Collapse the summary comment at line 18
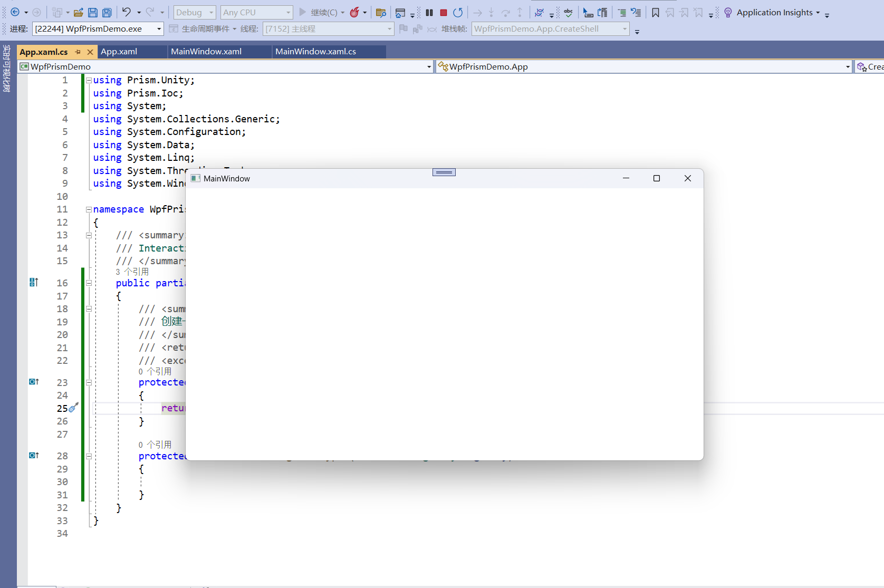 click(89, 309)
